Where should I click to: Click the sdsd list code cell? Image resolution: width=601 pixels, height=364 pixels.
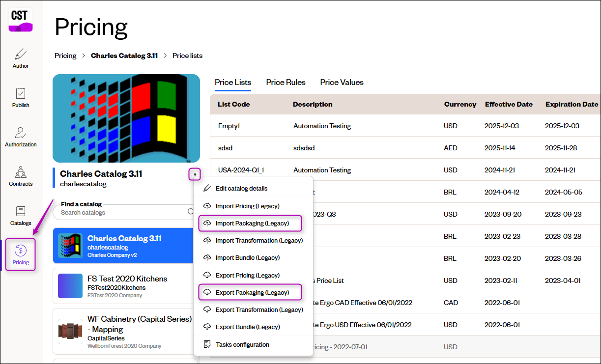pyautogui.click(x=226, y=148)
